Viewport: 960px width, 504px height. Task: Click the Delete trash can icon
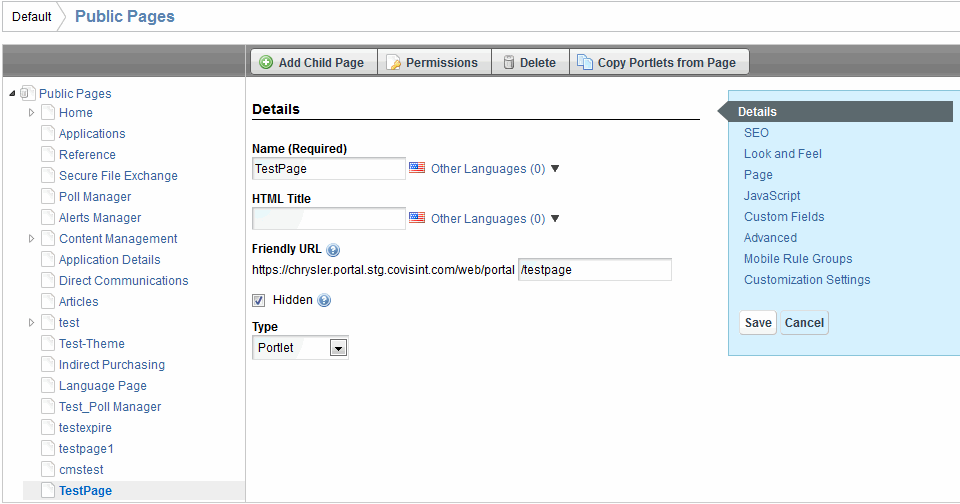(509, 62)
